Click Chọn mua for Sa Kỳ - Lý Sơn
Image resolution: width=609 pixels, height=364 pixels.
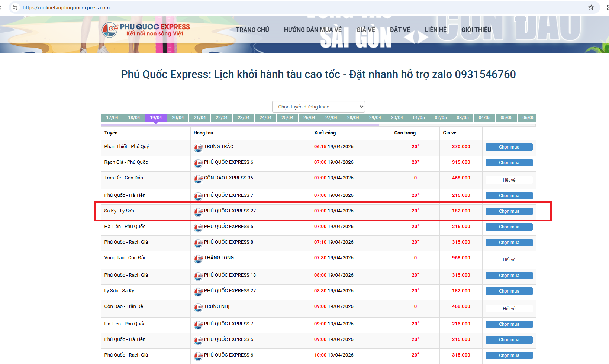coord(509,211)
